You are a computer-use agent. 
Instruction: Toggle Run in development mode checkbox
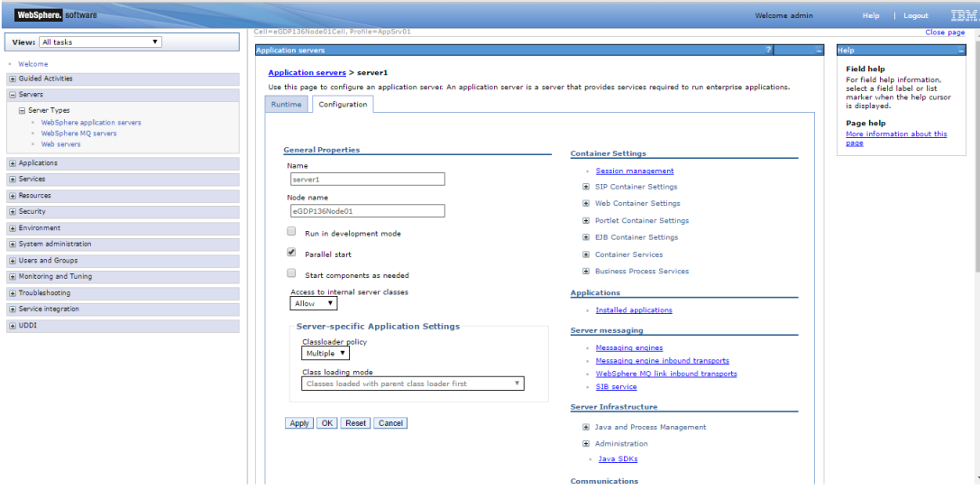(291, 232)
